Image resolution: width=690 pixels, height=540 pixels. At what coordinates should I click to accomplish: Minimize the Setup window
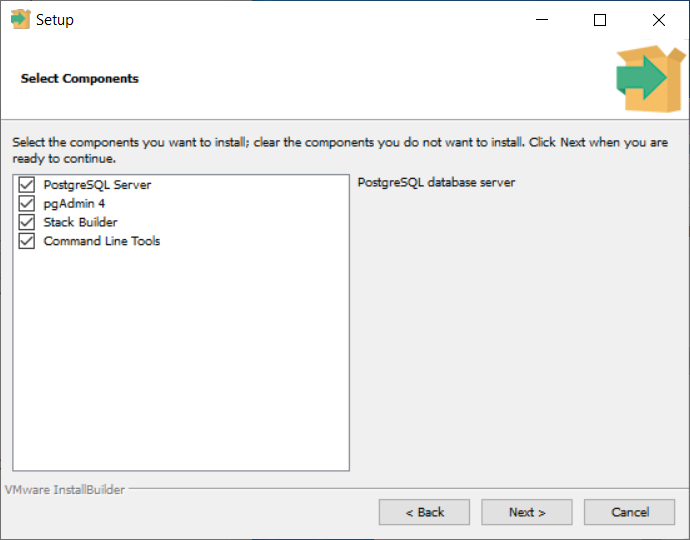pyautogui.click(x=542, y=20)
